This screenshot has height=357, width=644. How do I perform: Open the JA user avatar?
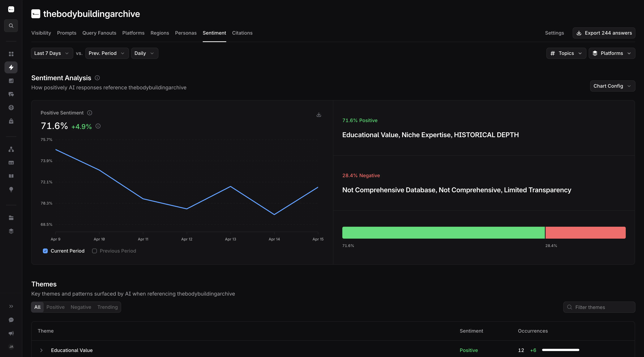(11, 347)
